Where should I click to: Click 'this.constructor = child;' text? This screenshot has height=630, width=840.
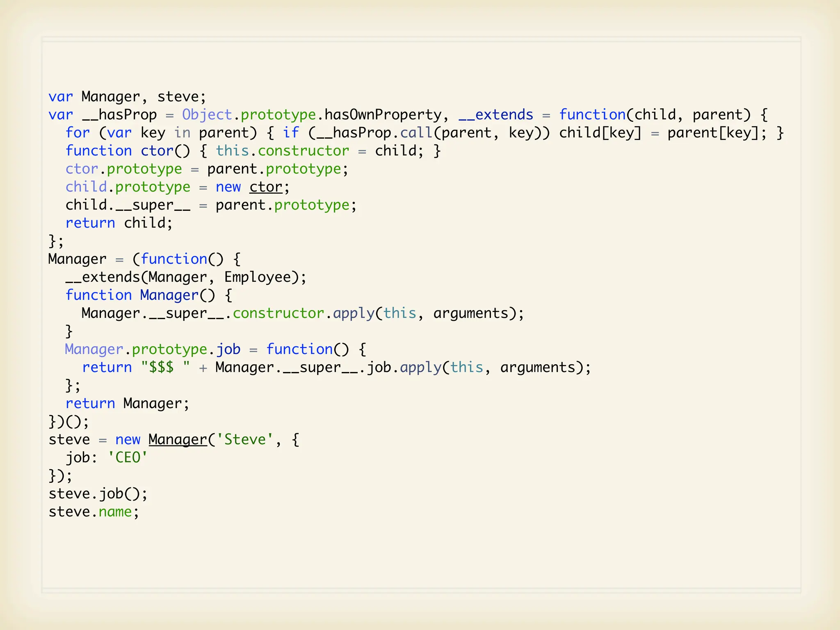point(320,151)
